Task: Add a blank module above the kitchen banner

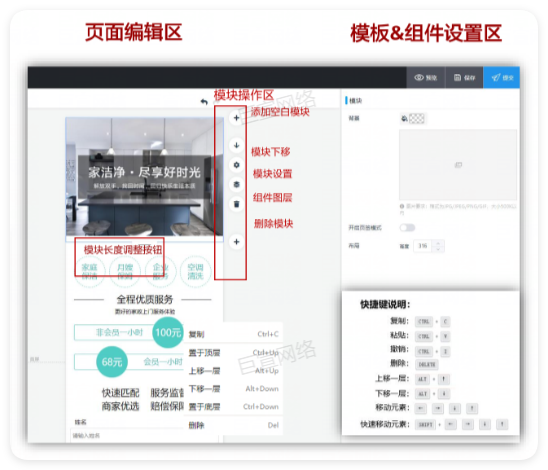Action: (x=236, y=118)
